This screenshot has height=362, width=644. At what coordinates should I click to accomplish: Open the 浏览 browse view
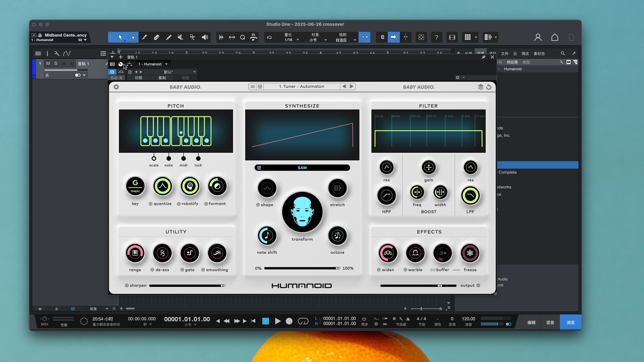(x=571, y=322)
